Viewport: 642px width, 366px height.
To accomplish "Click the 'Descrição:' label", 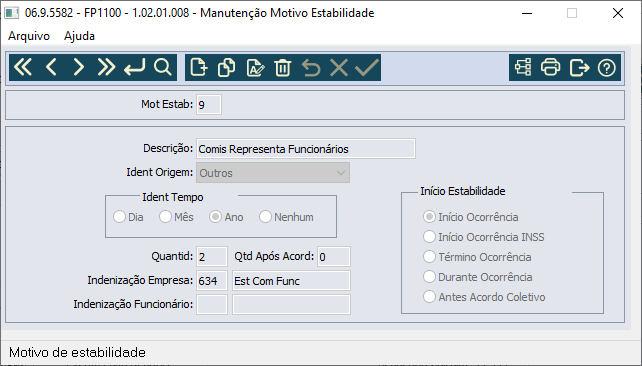I will coord(168,148).
